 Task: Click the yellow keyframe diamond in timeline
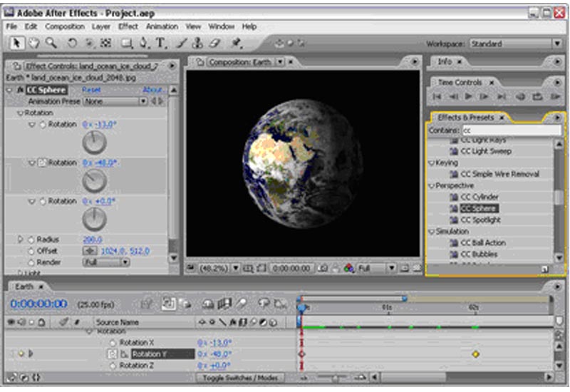475,354
